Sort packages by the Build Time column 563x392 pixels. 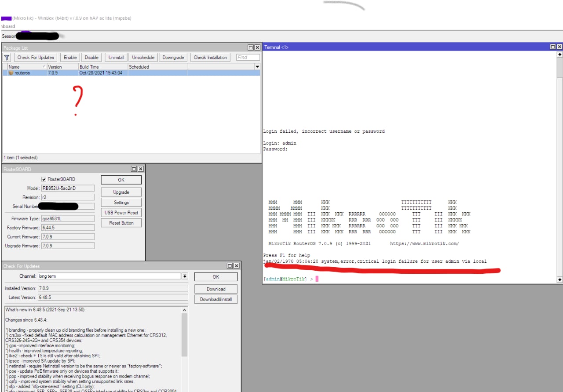(103, 67)
